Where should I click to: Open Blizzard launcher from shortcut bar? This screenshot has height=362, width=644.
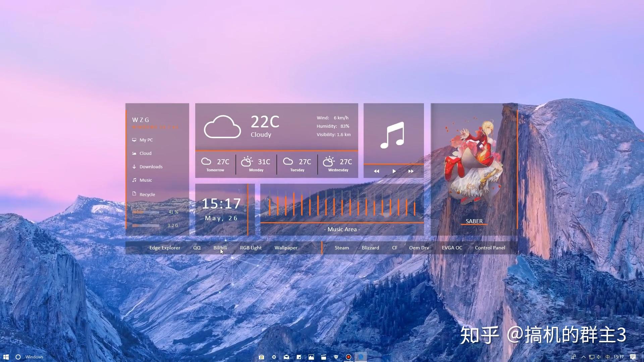[x=370, y=247]
